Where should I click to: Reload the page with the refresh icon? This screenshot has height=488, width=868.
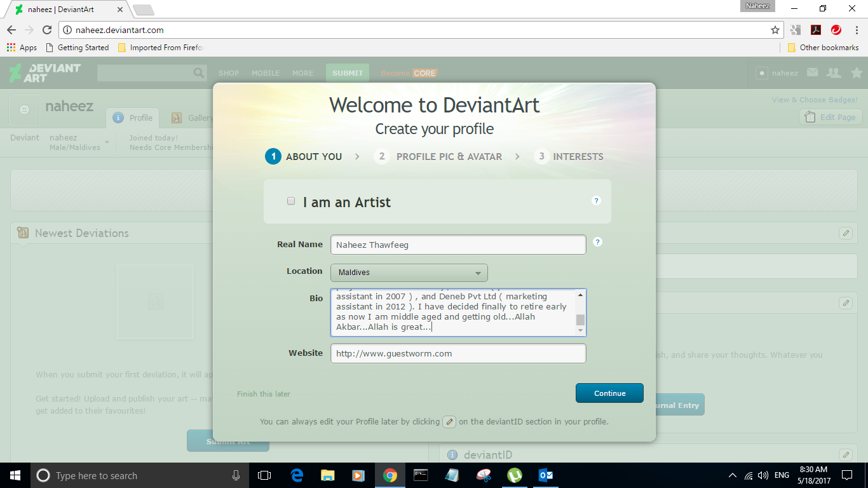click(47, 30)
